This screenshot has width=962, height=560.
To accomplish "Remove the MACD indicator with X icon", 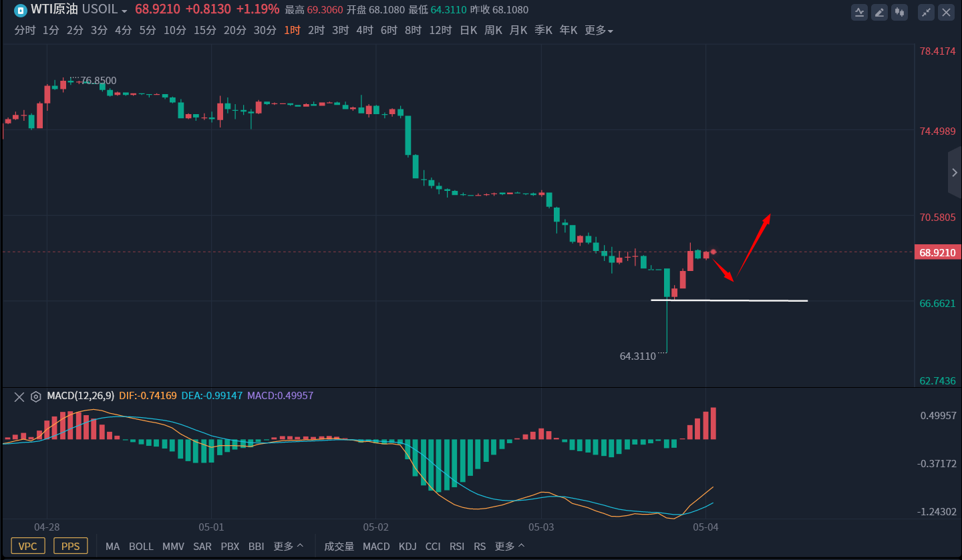I will (19, 396).
